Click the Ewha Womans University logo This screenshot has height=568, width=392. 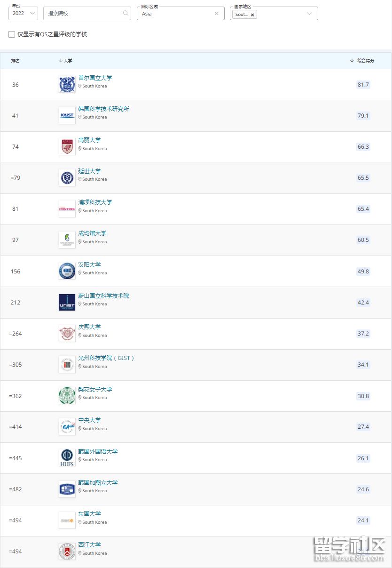pyautogui.click(x=67, y=396)
